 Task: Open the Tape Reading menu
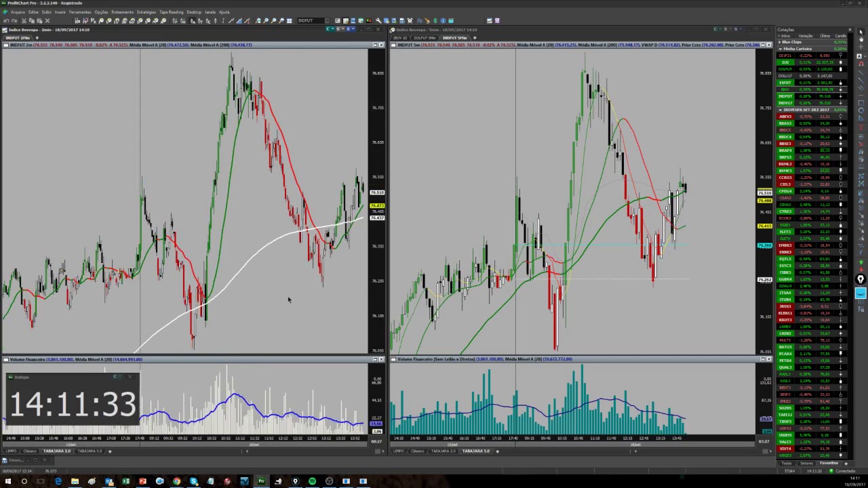pos(171,12)
